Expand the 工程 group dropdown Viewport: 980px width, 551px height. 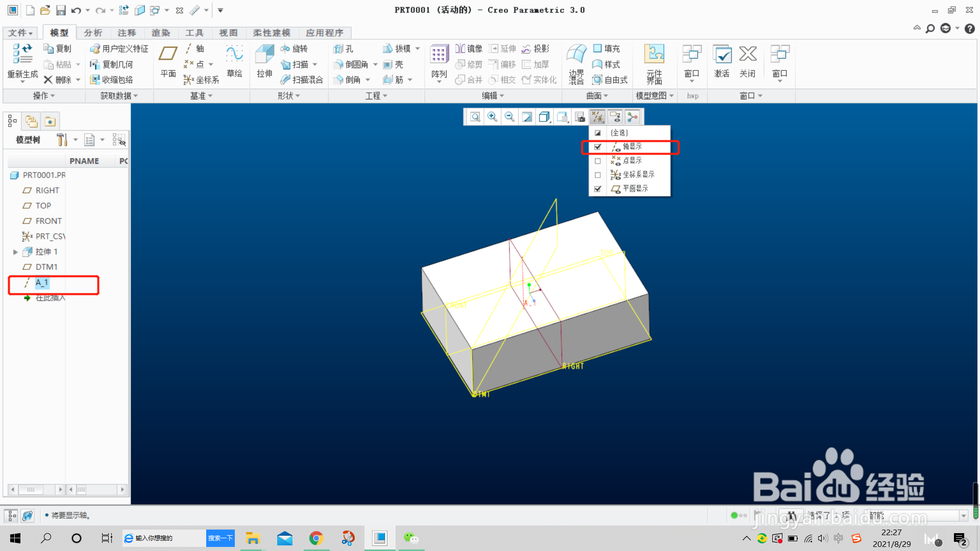(x=376, y=96)
